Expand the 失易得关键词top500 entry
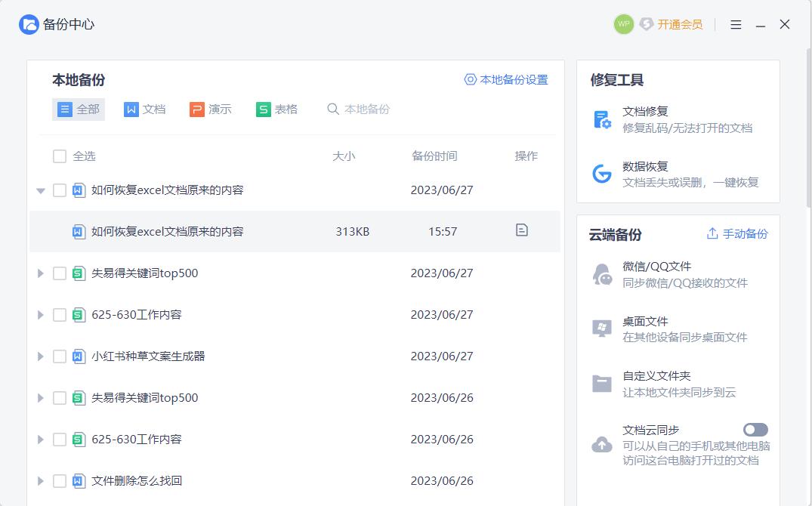This screenshot has height=506, width=812. [x=40, y=273]
